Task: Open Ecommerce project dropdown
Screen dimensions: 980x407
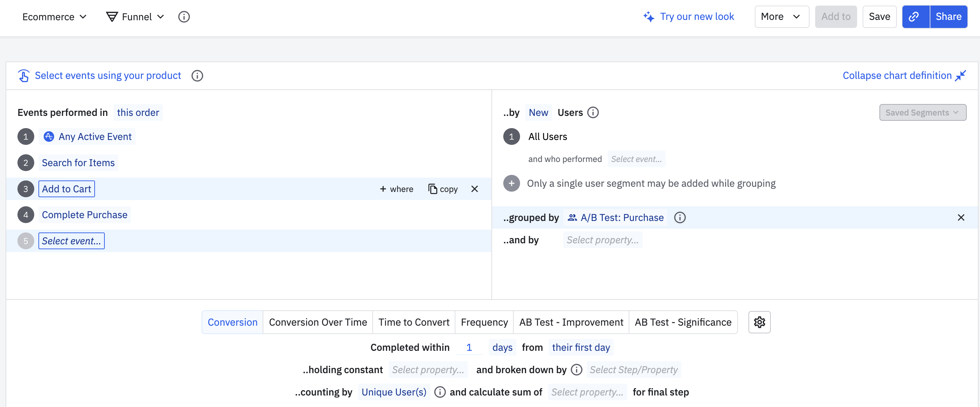Action: point(54,17)
